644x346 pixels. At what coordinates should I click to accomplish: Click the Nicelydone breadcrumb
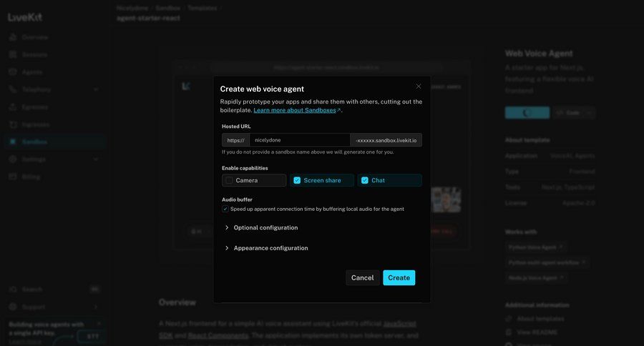point(132,8)
